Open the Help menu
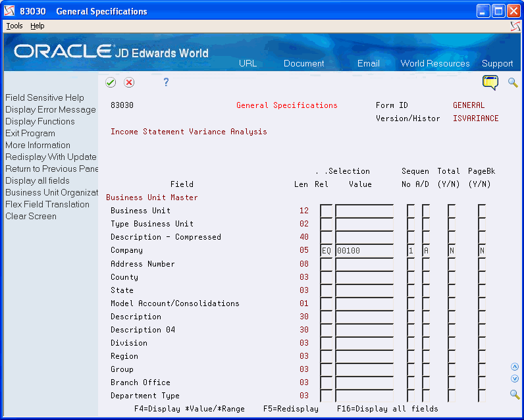This screenshot has height=420, width=524. (37, 26)
